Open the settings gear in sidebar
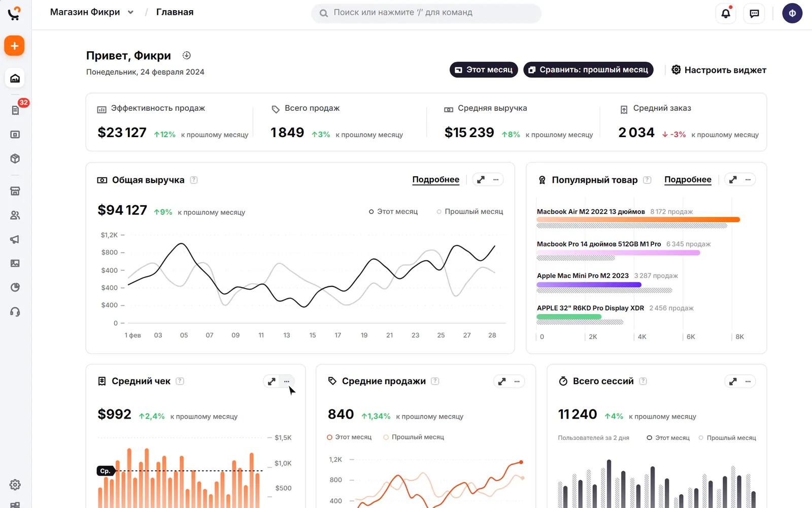Screen dimensions: 812x508 point(15,485)
